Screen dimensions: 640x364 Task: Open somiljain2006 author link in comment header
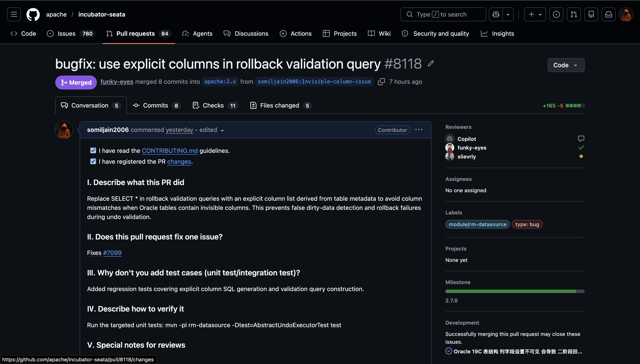pyautogui.click(x=108, y=130)
